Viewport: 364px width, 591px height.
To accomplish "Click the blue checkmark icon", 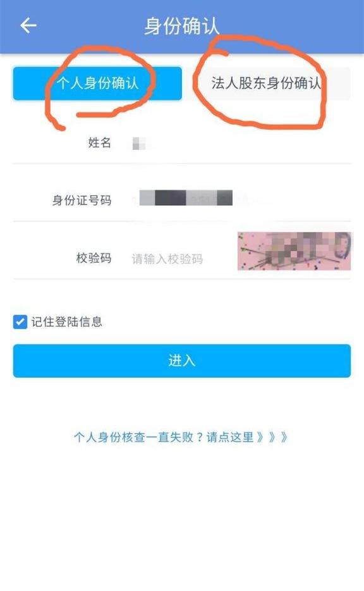I will coord(20,322).
